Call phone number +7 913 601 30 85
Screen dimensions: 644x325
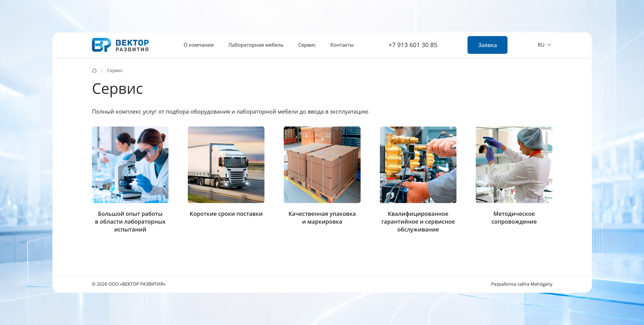pos(413,45)
